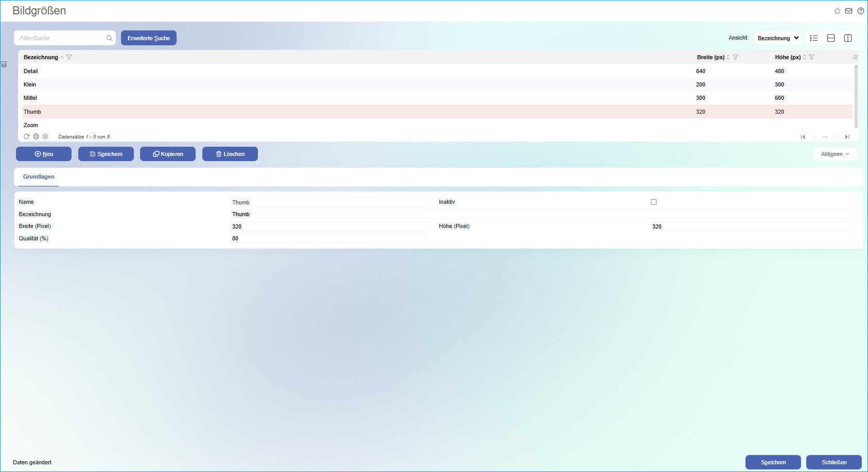This screenshot has width=868, height=472.
Task: Click the table's vertical scrollbar
Action: [x=856, y=96]
